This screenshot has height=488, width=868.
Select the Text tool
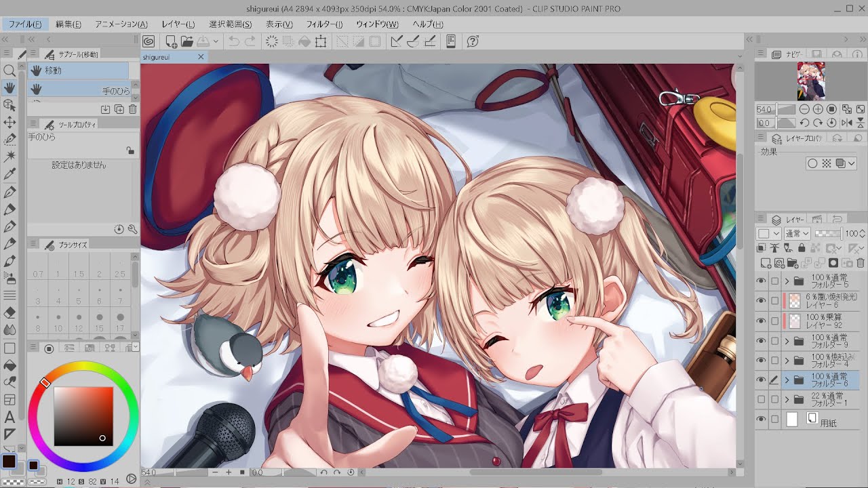(9, 417)
